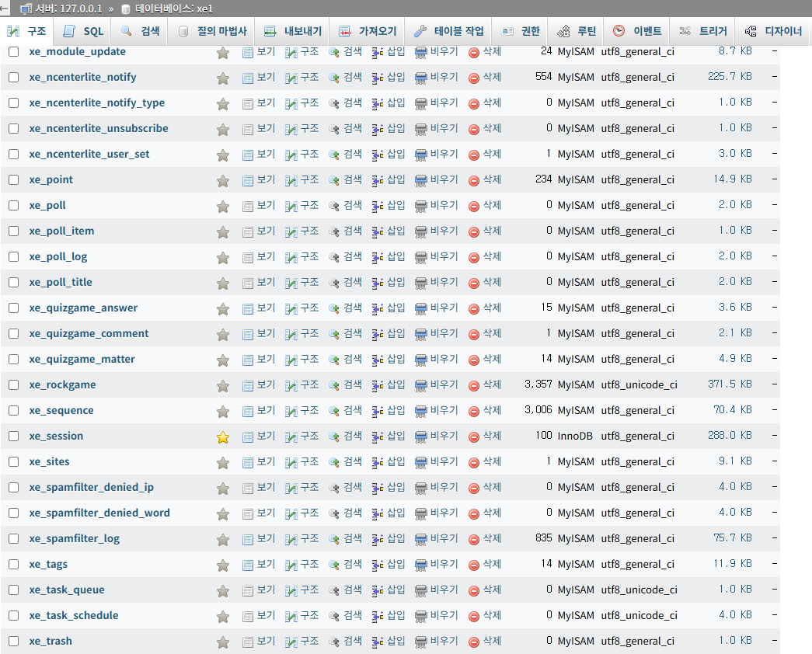Open the xe_module_update table link
This screenshot has height=654, width=812.
(x=77, y=51)
